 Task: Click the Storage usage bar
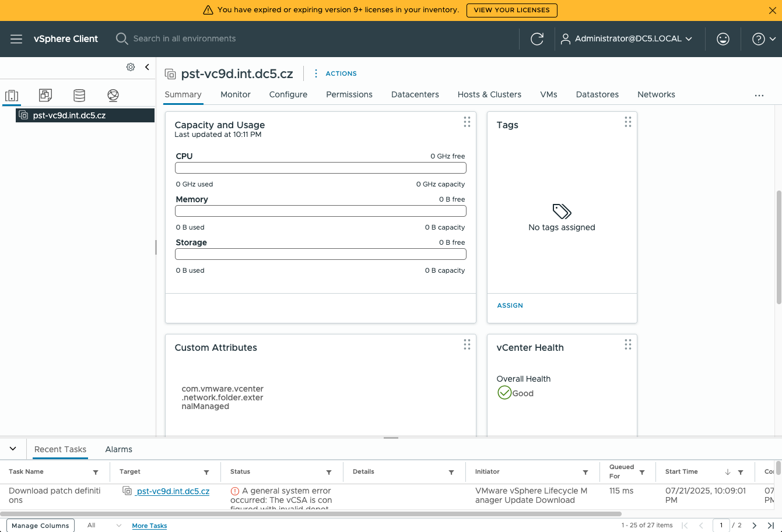click(x=321, y=254)
